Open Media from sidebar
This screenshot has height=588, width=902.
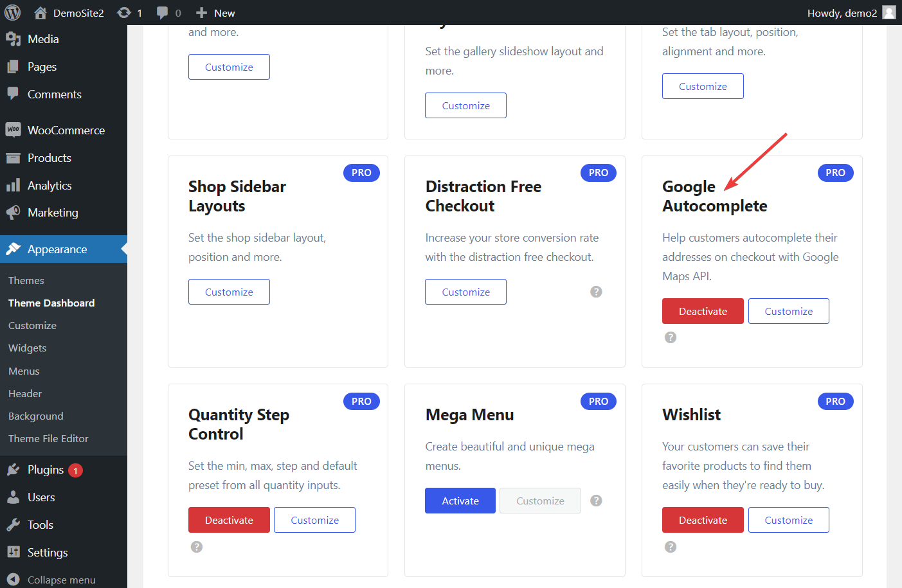tap(43, 39)
